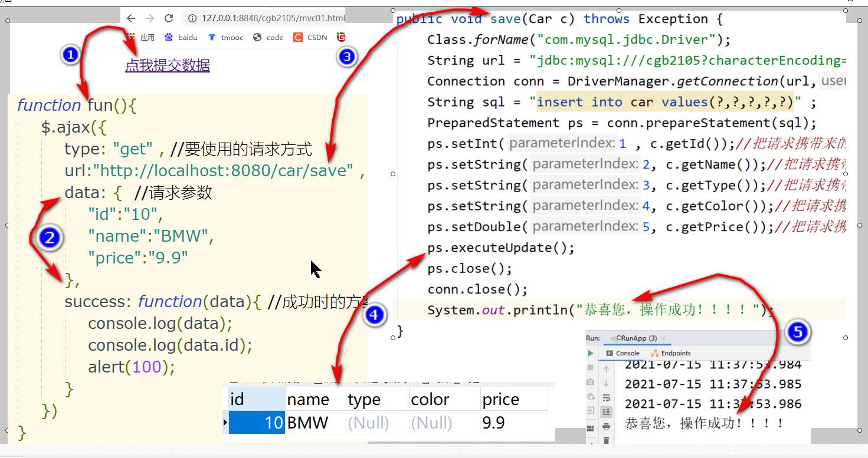Rerun the app with green play icon
Screen dimensions: 868x458
pos(591,353)
